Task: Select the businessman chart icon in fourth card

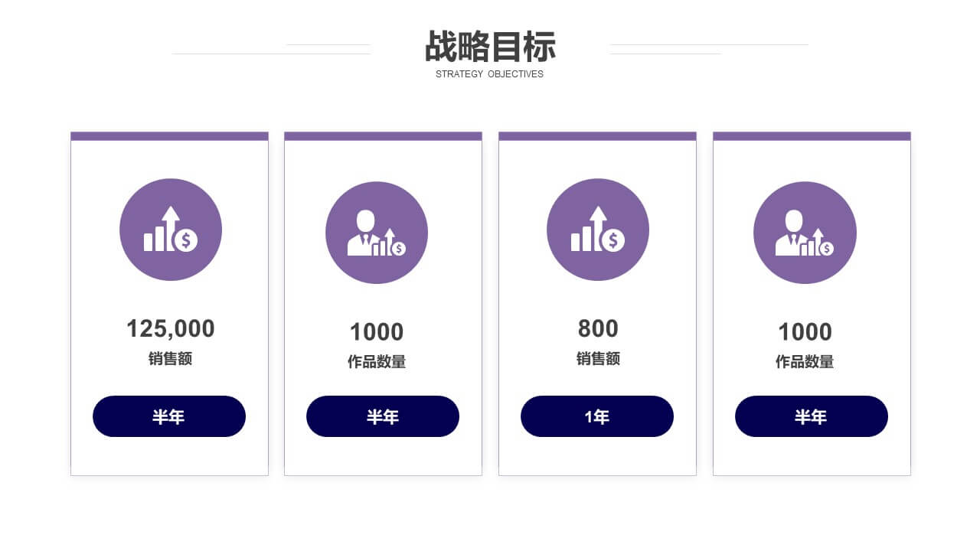Action: 805,233
